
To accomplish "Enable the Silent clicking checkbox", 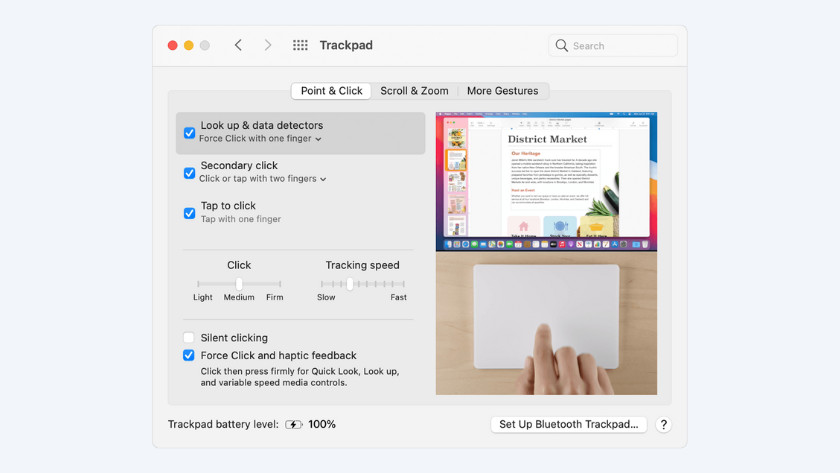I will click(189, 337).
